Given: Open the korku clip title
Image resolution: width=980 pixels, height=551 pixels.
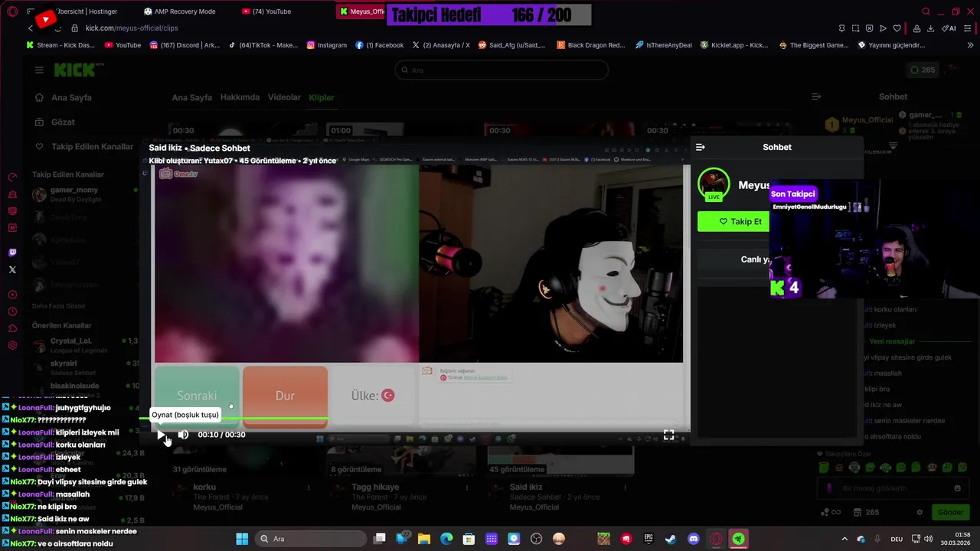Looking at the screenshot, I should [x=204, y=487].
